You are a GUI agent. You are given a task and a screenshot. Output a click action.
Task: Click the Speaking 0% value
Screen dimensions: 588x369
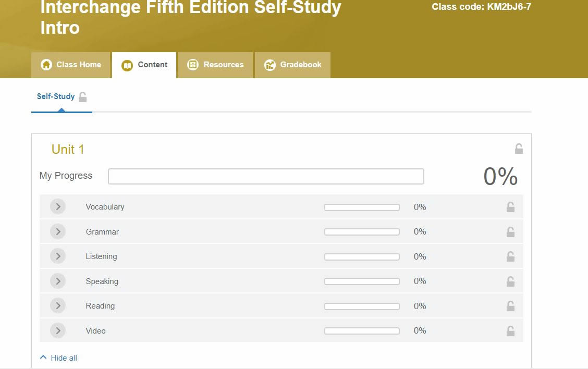click(420, 281)
